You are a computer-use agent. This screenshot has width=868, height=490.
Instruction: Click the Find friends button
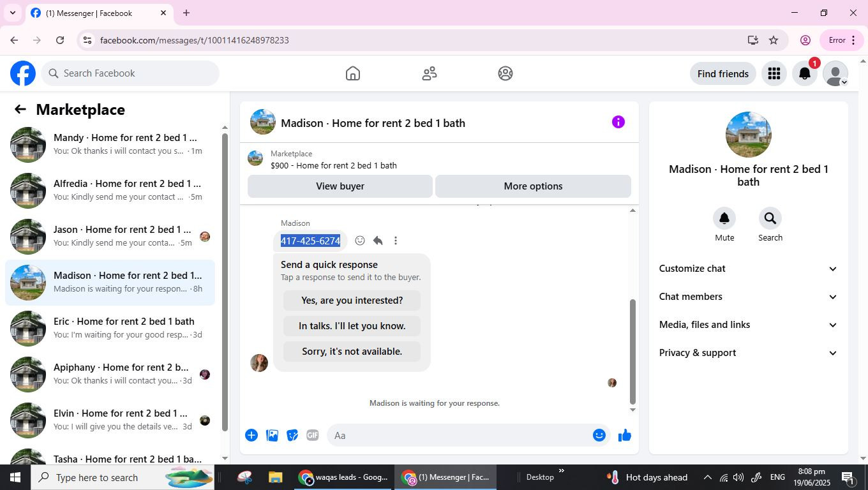723,73
